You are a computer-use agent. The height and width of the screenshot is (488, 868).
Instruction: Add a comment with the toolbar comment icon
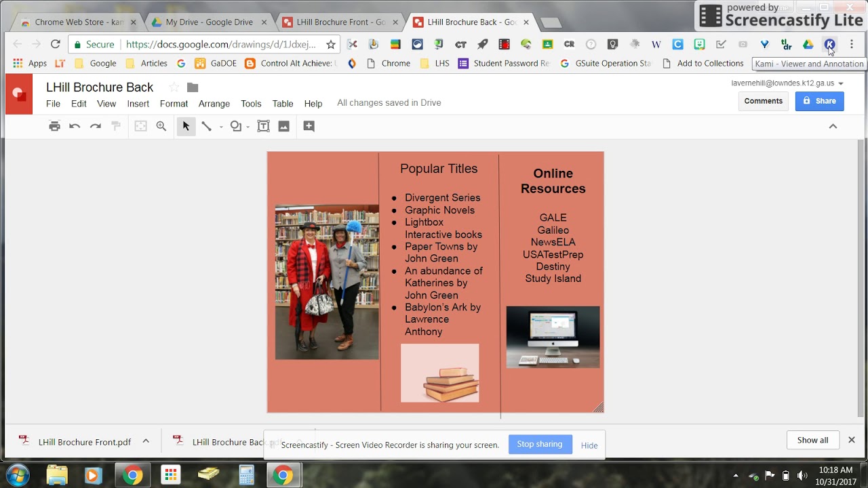point(309,126)
